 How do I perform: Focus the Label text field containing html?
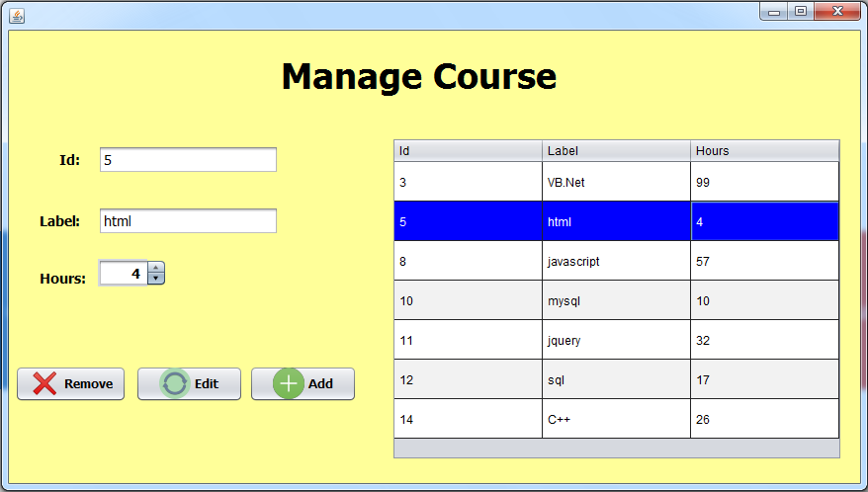(188, 221)
